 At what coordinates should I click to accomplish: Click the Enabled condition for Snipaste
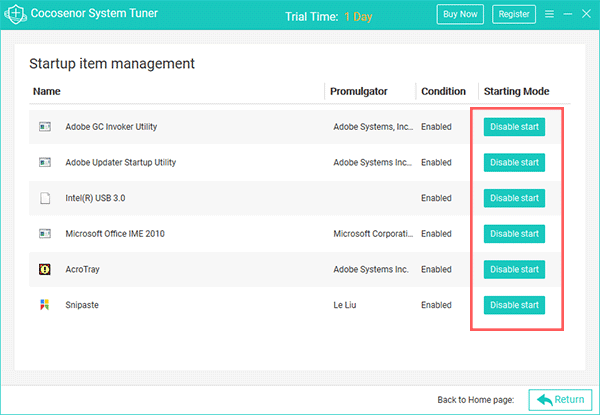[436, 305]
